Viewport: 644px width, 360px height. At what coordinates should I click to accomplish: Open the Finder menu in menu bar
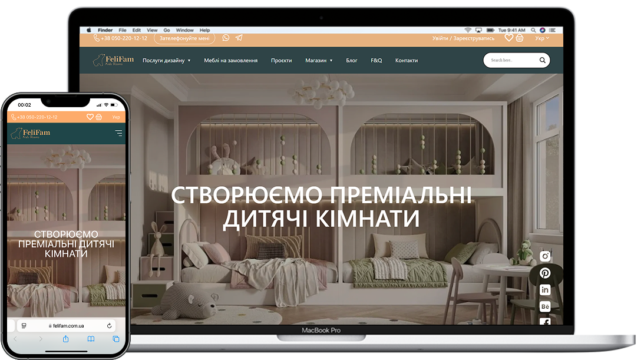(105, 30)
